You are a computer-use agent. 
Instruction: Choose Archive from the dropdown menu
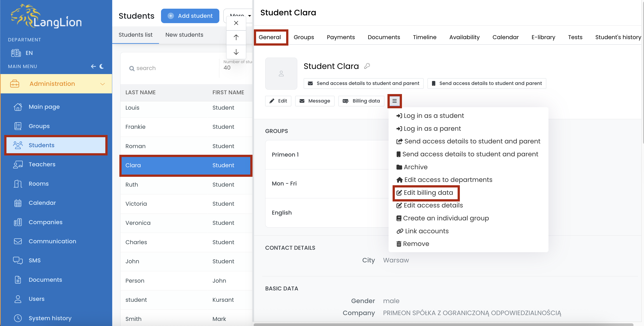pos(415,167)
